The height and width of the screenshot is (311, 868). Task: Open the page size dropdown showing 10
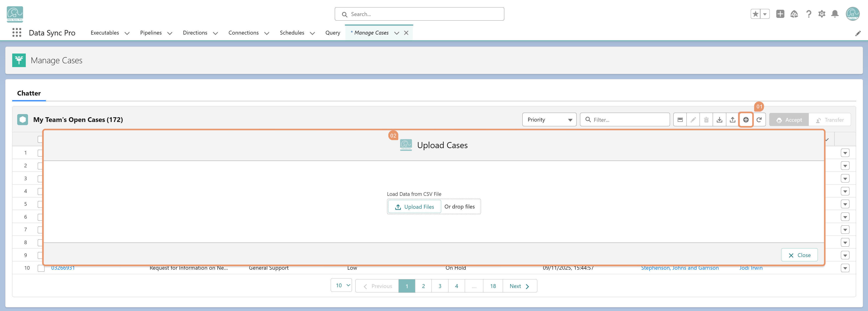coord(341,285)
